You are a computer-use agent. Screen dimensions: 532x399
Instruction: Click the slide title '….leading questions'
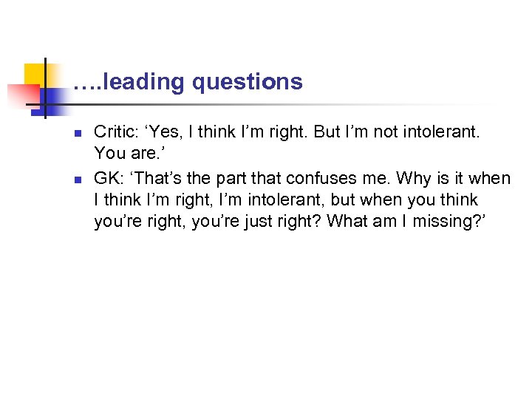click(188, 81)
